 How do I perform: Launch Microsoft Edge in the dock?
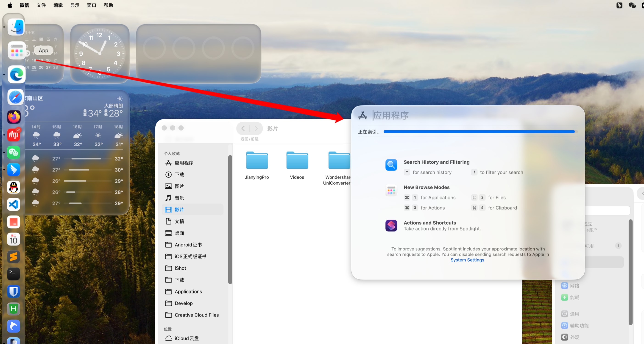point(16,74)
